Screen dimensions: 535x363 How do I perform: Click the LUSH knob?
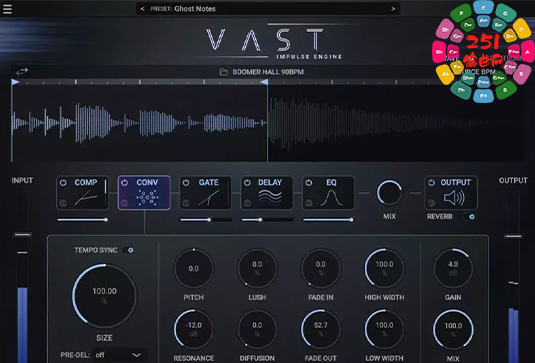coord(257,269)
